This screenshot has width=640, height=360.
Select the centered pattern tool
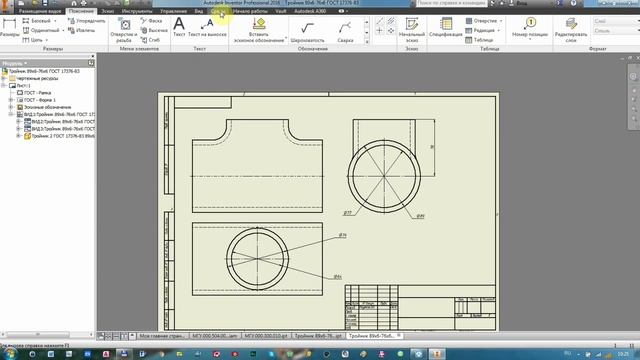[x=391, y=31]
